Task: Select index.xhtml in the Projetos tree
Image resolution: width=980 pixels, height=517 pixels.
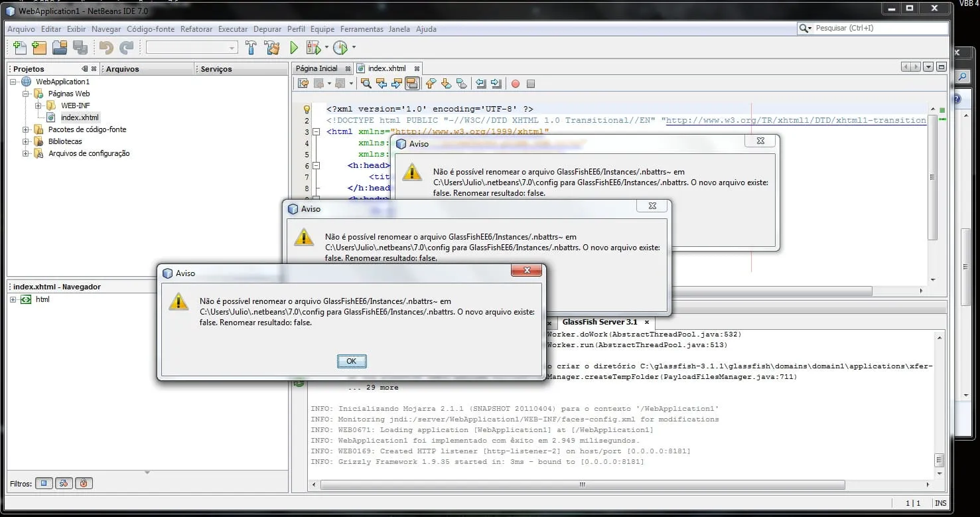Action: (x=80, y=117)
